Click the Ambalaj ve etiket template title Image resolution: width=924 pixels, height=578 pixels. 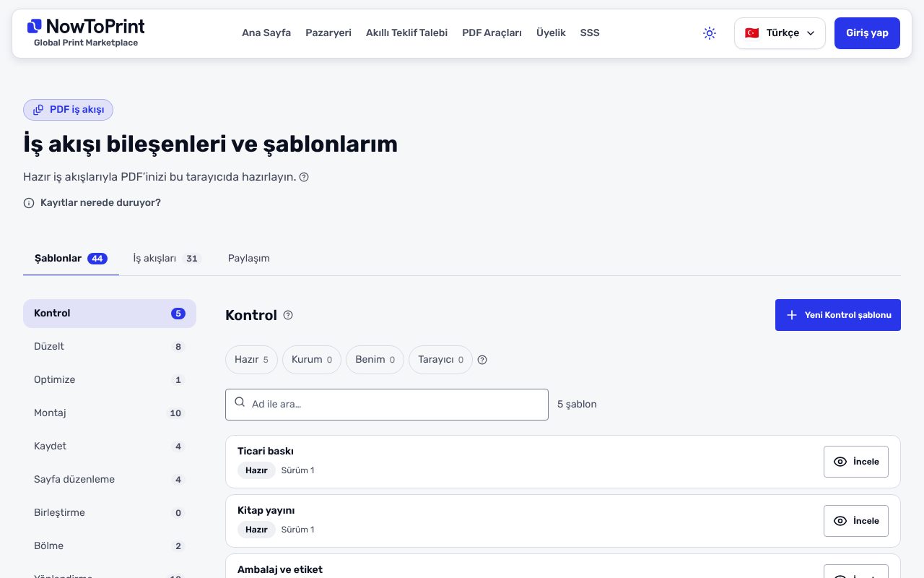tap(280, 570)
